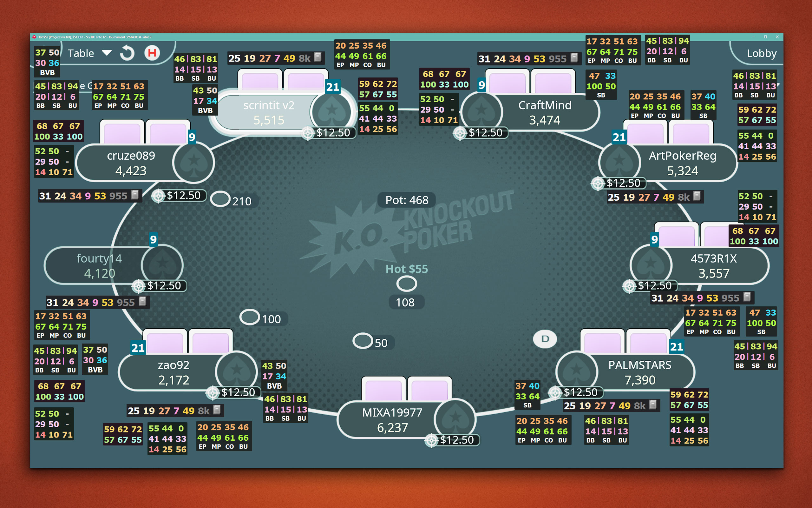812x508 pixels.
Task: Select player name ArtPokerReg
Action: point(683,156)
